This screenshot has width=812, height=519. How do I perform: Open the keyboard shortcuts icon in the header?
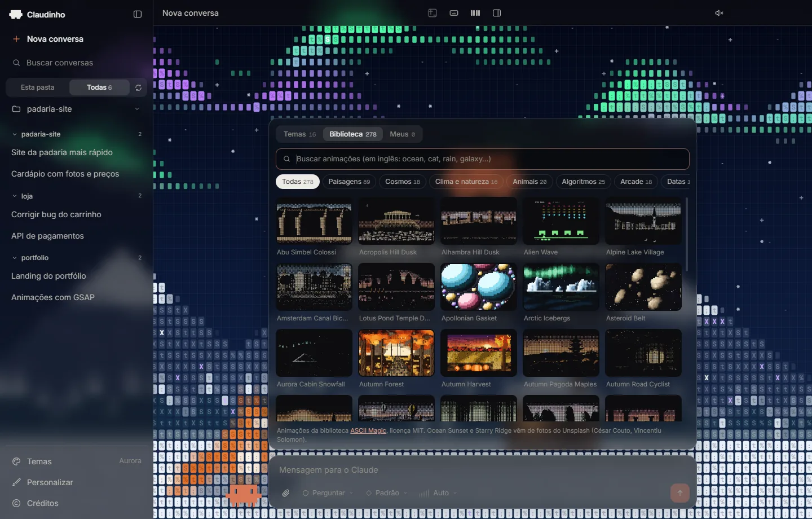pyautogui.click(x=454, y=13)
